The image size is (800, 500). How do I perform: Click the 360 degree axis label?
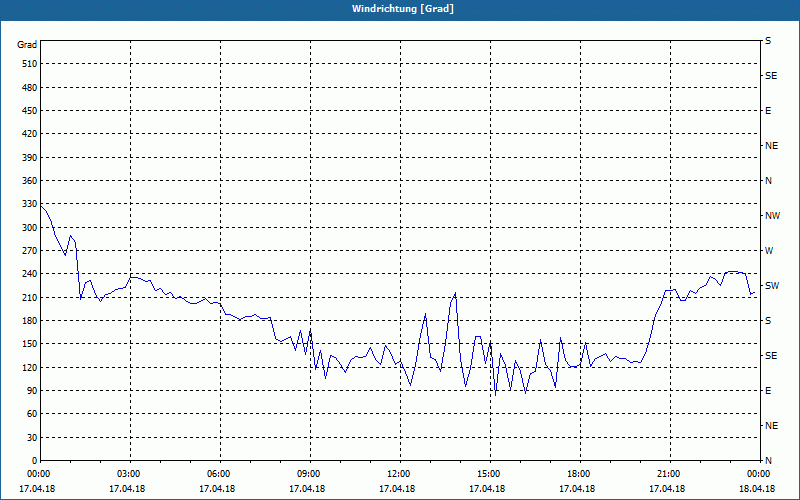(x=30, y=181)
